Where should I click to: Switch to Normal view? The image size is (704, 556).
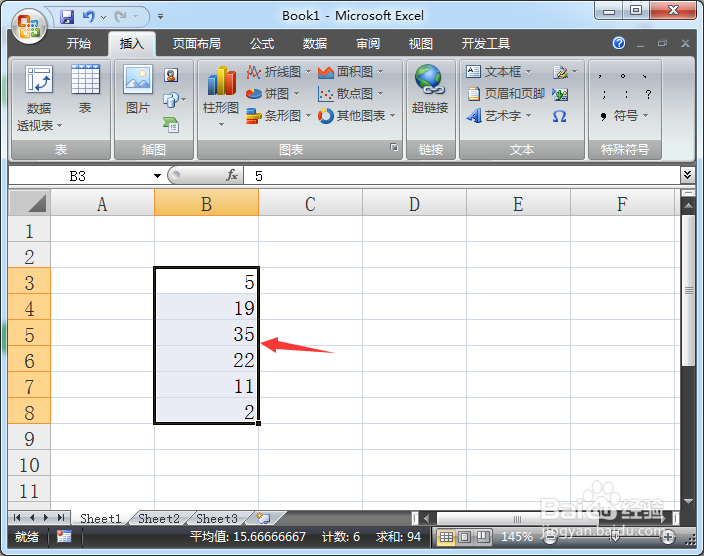[446, 537]
